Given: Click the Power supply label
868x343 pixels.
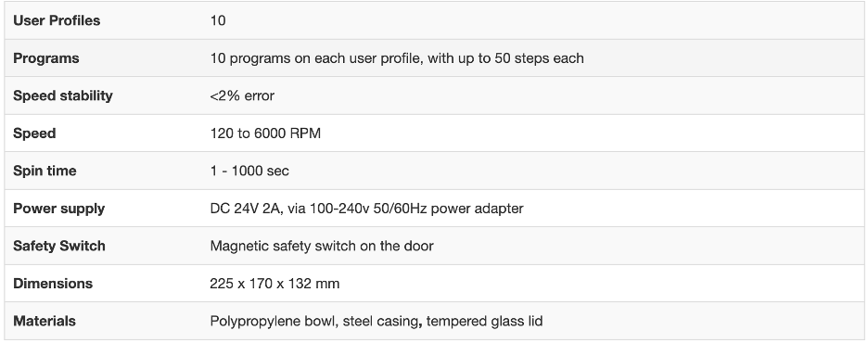Looking at the screenshot, I should 58,209.
